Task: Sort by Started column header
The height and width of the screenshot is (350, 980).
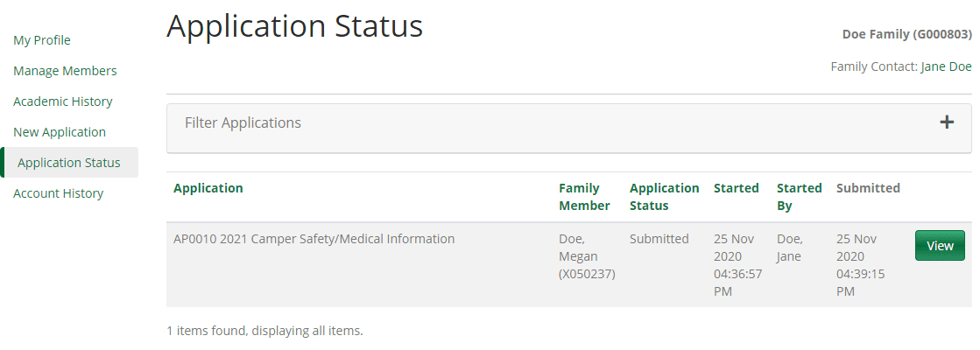Action: tap(737, 188)
